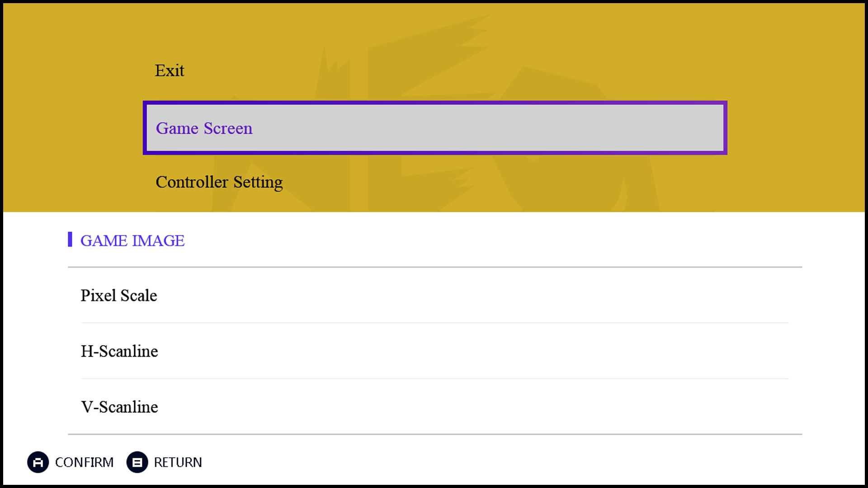The height and width of the screenshot is (488, 868).
Task: Click the purple marker beside GAME IMAGE
Action: tap(70, 239)
